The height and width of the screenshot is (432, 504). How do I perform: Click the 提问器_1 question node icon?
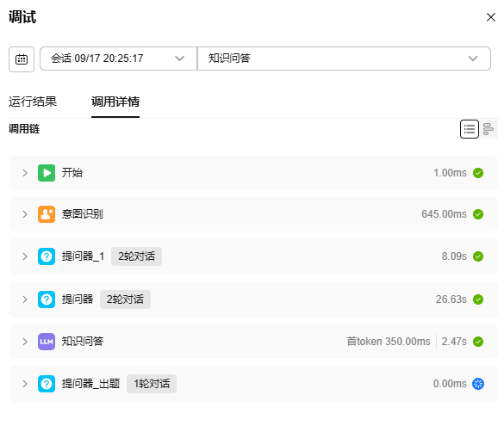pos(47,256)
